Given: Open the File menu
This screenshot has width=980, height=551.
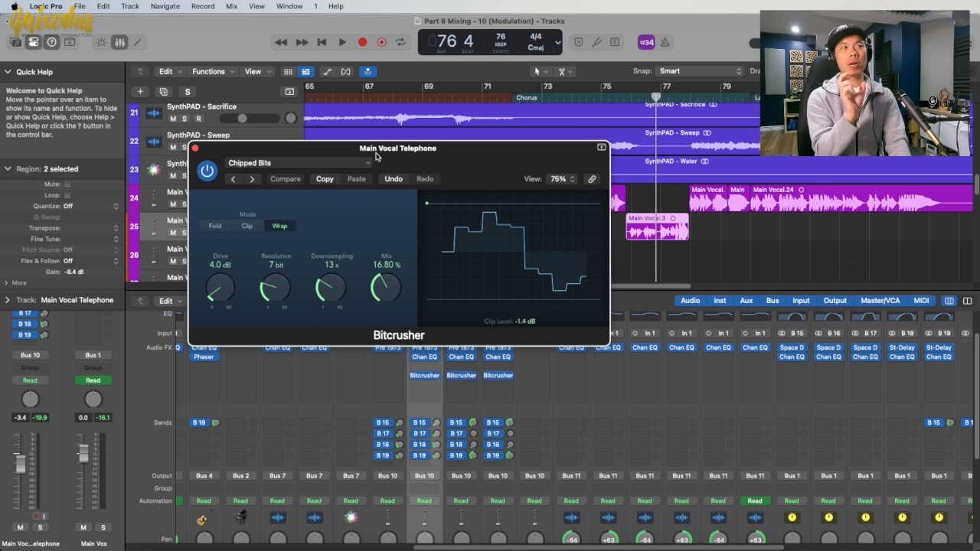Looking at the screenshot, I should point(80,6).
